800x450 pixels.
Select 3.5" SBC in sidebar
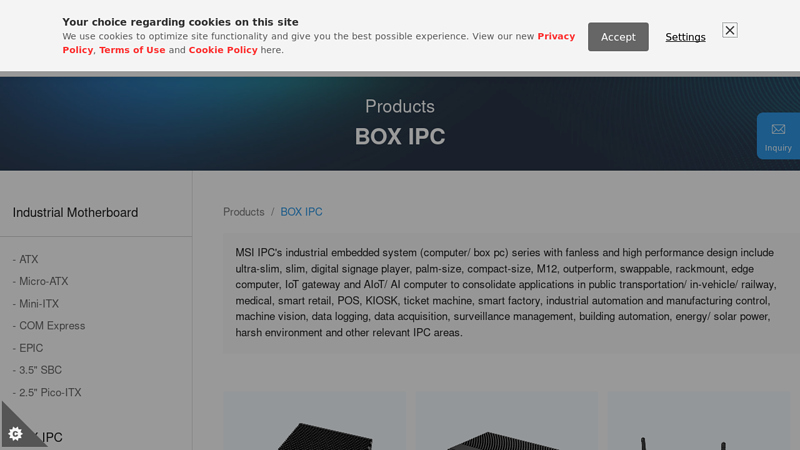[x=40, y=370]
